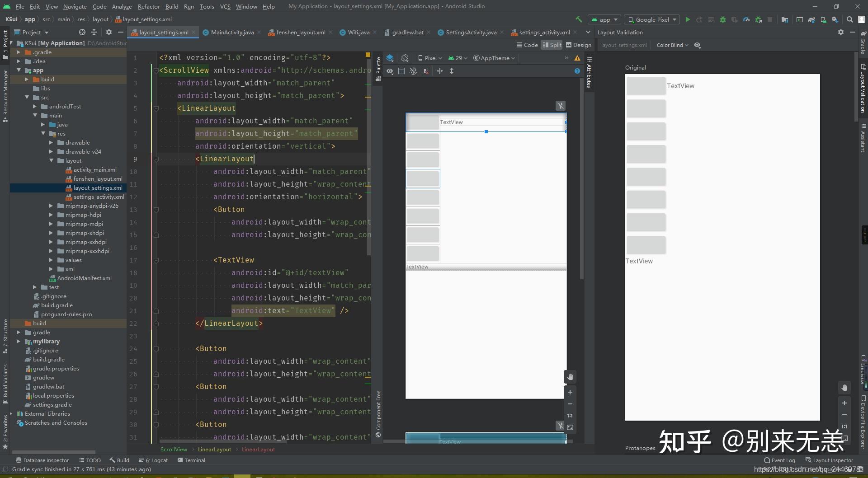Image resolution: width=868 pixels, height=478 pixels.
Task: Open the Terminal tool window button
Action: coord(191,460)
